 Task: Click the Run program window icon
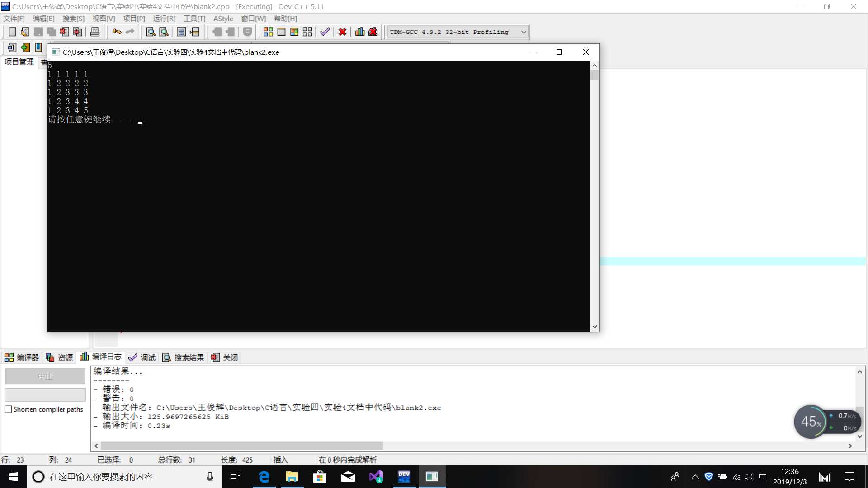pyautogui.click(x=281, y=32)
